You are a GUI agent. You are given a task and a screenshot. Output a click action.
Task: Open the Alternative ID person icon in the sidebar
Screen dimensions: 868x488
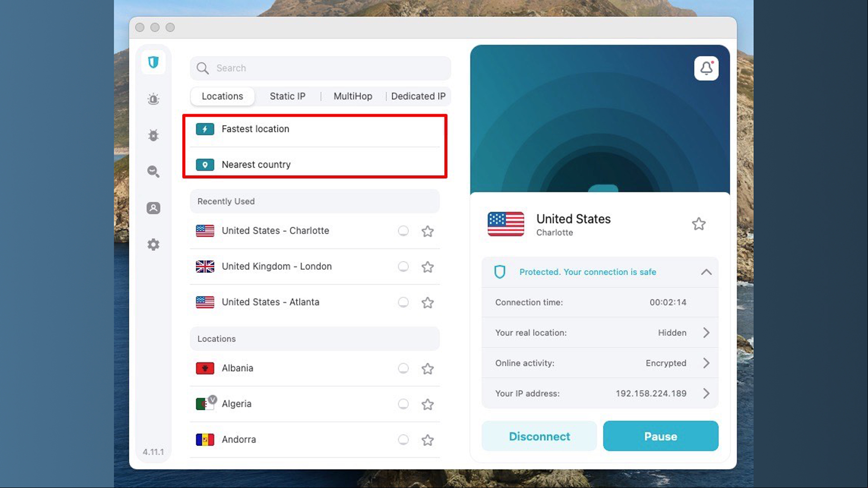pos(153,208)
